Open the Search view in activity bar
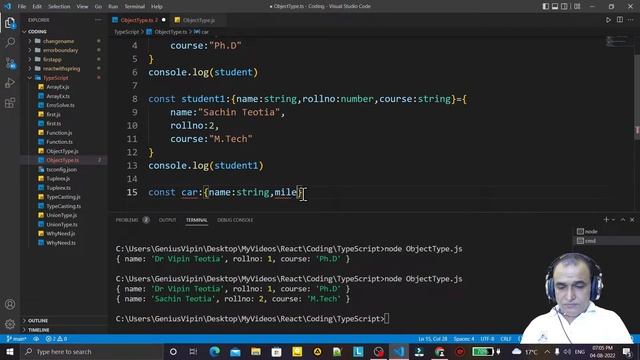640x360 pixels. coord(10,42)
